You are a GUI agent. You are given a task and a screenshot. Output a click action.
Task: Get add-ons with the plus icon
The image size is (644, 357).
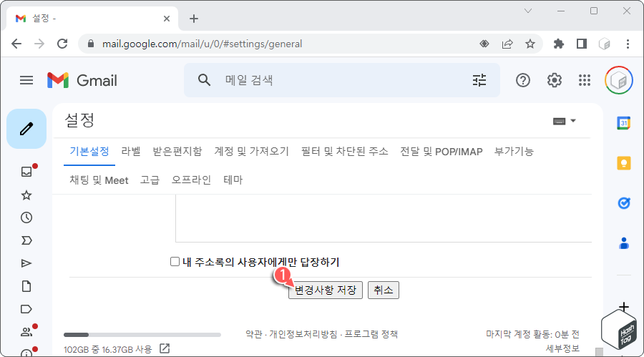[x=624, y=306]
